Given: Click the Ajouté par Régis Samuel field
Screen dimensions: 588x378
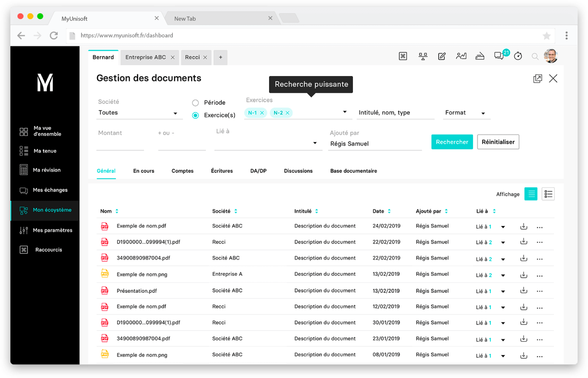Looking at the screenshot, I should point(375,144).
